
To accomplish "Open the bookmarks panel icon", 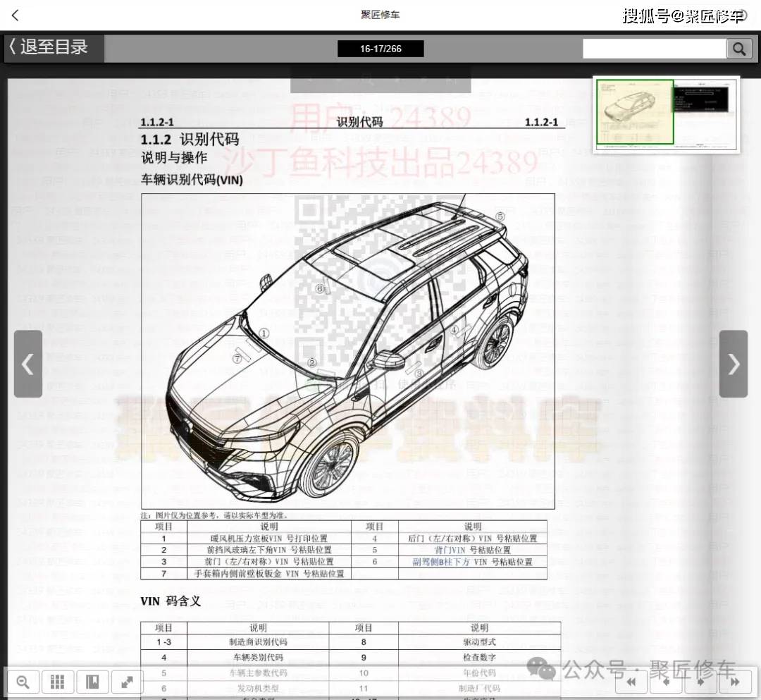I will (92, 682).
